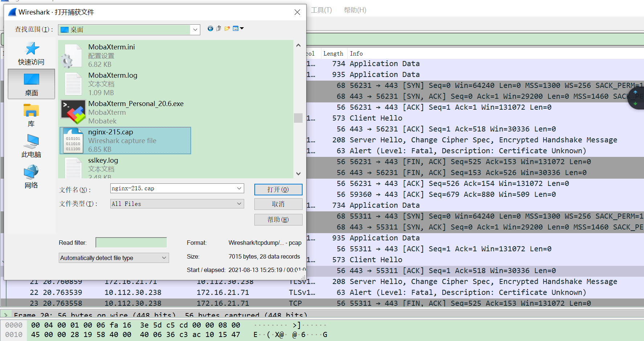
Task: Open the Automatically detect file type dropdown
Action: pos(164,258)
